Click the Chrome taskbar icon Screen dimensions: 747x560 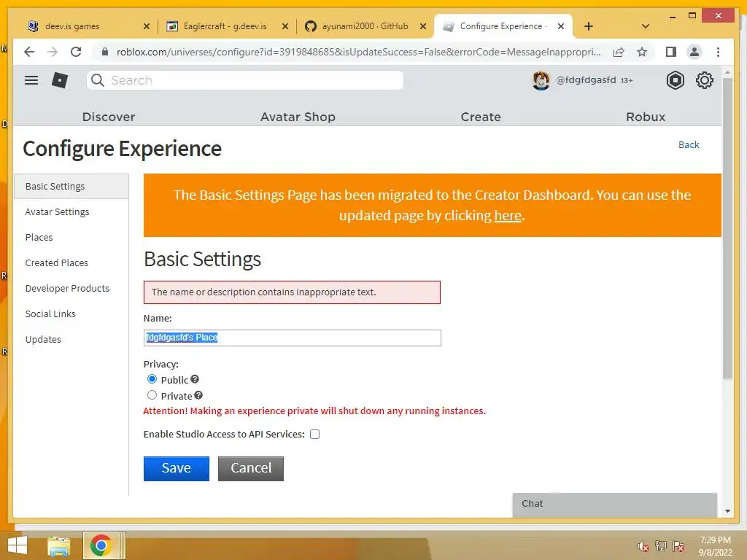(101, 545)
